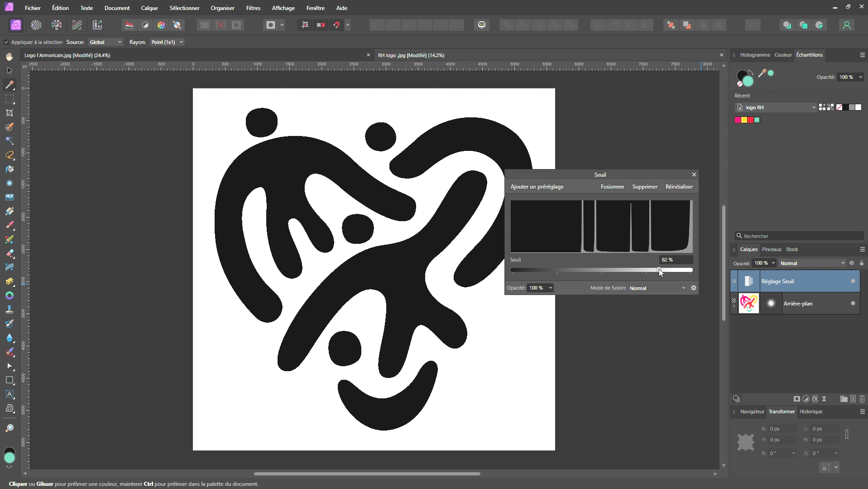Hide the Réglage Seuil layer

click(x=853, y=281)
